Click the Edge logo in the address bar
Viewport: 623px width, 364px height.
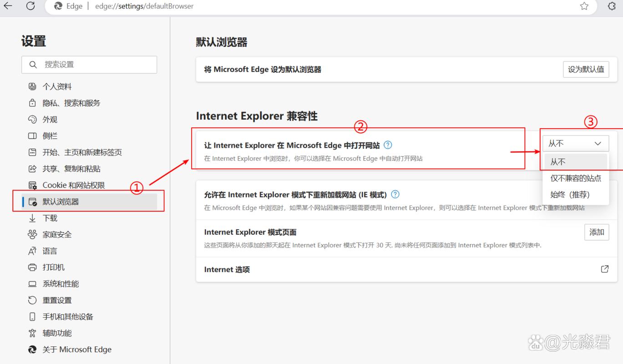click(58, 6)
